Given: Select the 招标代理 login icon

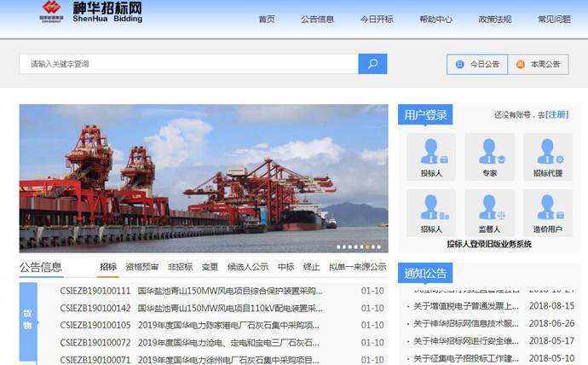Looking at the screenshot, I should 547,156.
